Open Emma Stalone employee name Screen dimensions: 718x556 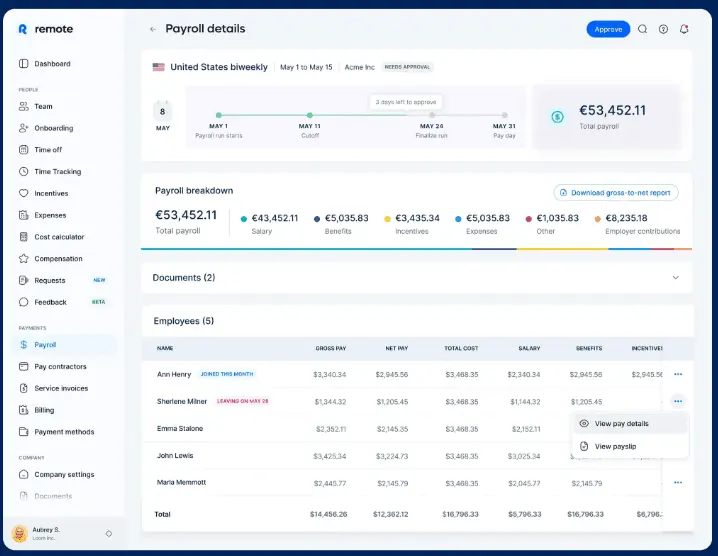pyautogui.click(x=180, y=428)
